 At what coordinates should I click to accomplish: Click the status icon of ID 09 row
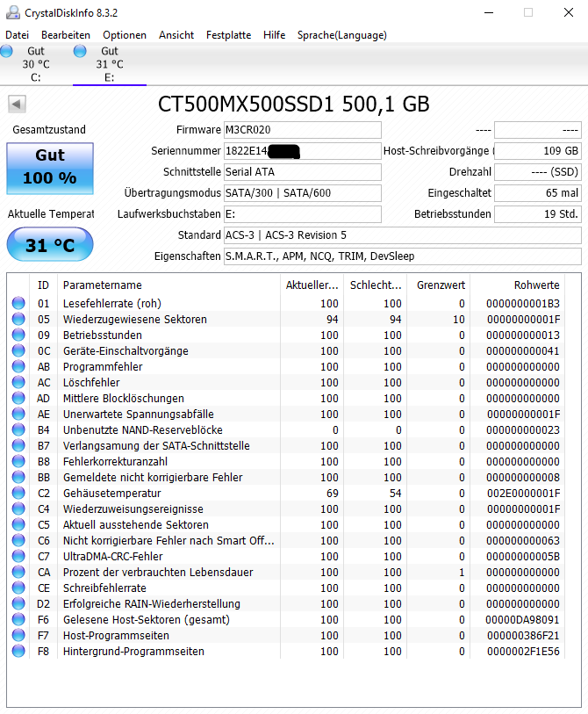18,335
